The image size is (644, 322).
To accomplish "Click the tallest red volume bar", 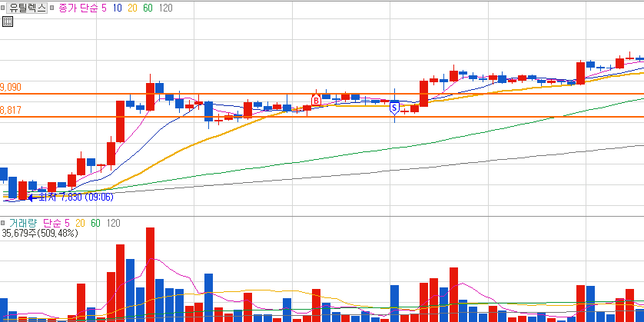I will (151, 274).
